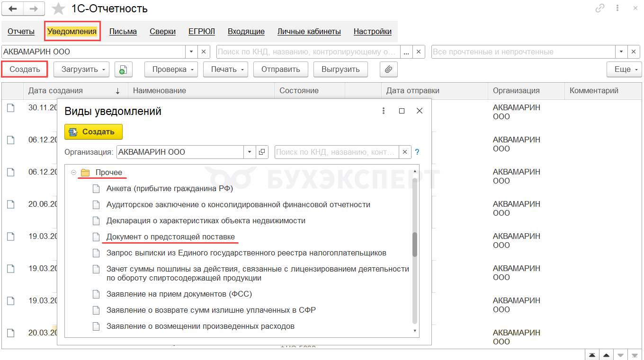Viewport: 644px width, 360px height.
Task: Open the organization card icon in the dialog
Action: coord(262,152)
